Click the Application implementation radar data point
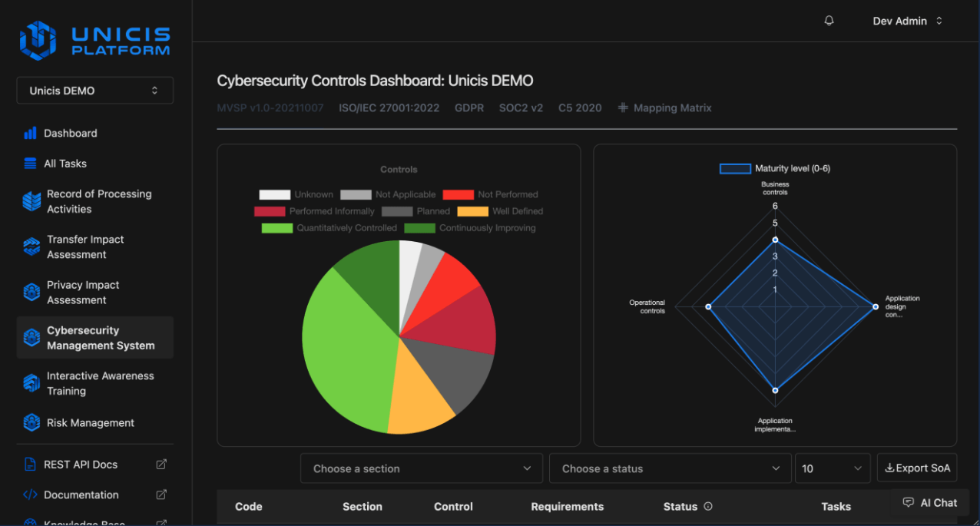This screenshot has height=526, width=980. coord(775,390)
